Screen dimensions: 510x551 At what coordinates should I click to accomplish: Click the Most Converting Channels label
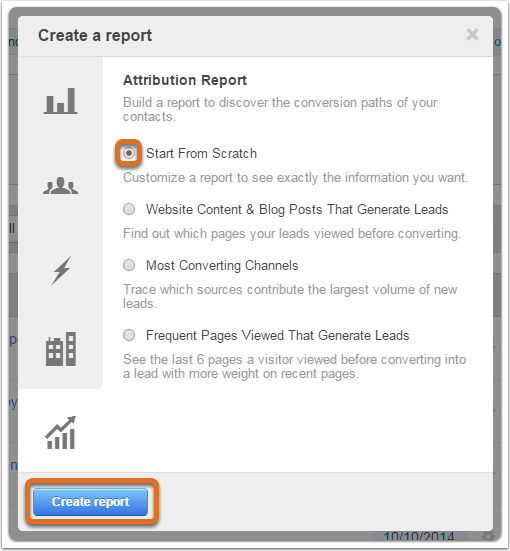pos(222,266)
